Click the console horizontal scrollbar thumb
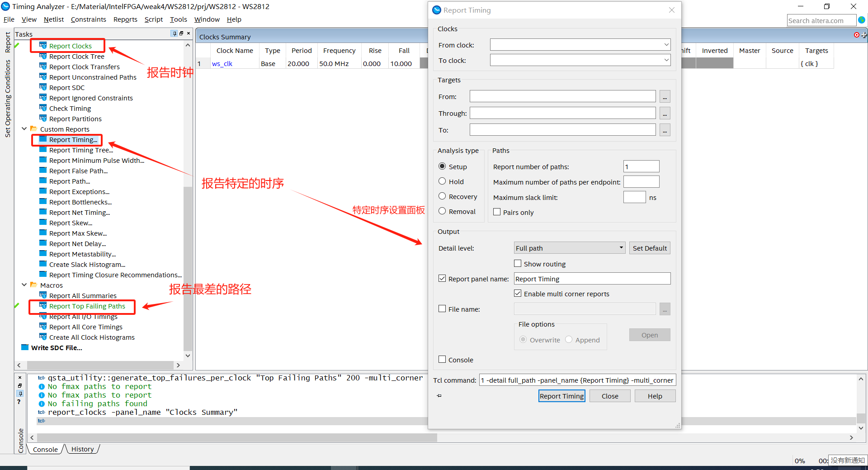Viewport: 868px width, 470px height. pyautogui.click(x=237, y=437)
